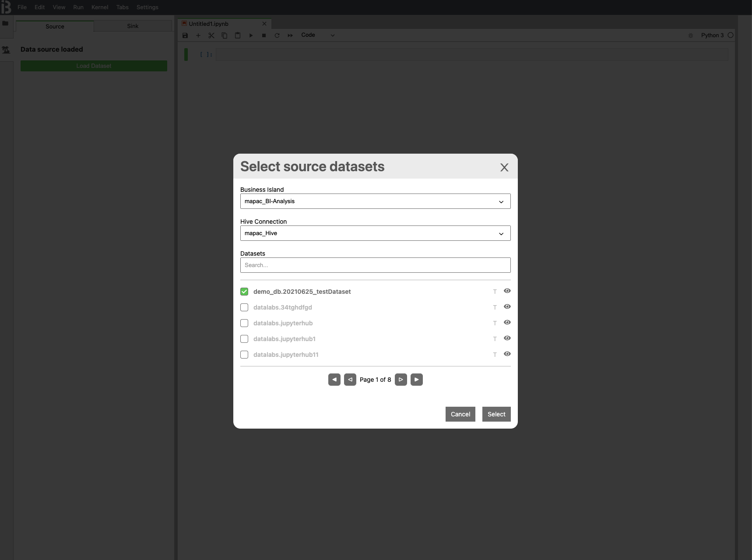Click the Select button to confirm datasets

pyautogui.click(x=496, y=414)
